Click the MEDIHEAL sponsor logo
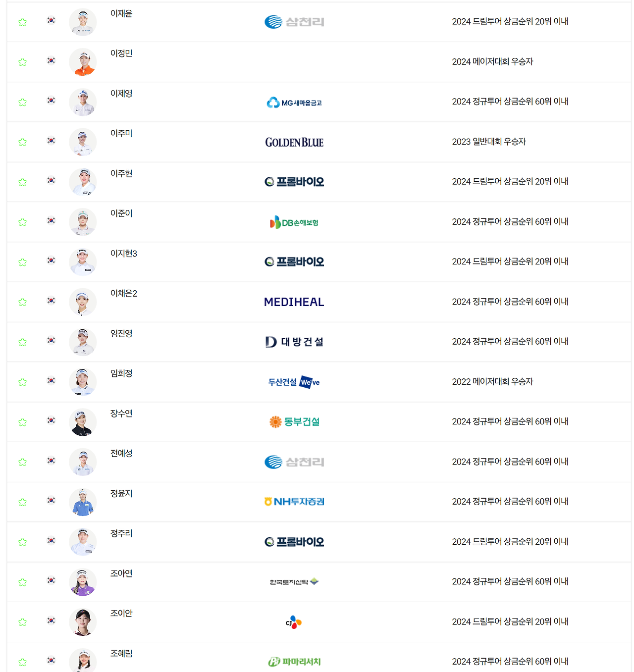This screenshot has width=634, height=672. click(294, 302)
